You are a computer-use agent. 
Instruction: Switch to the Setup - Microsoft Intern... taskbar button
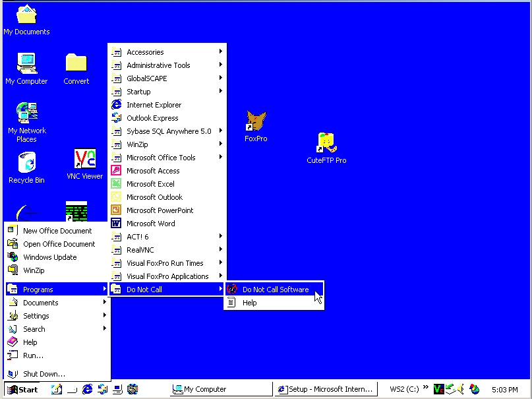[x=325, y=389]
